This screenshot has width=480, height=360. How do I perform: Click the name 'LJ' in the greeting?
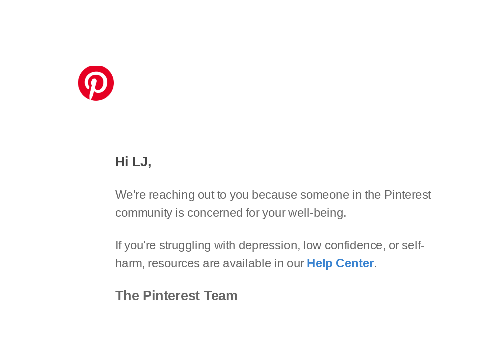point(141,162)
